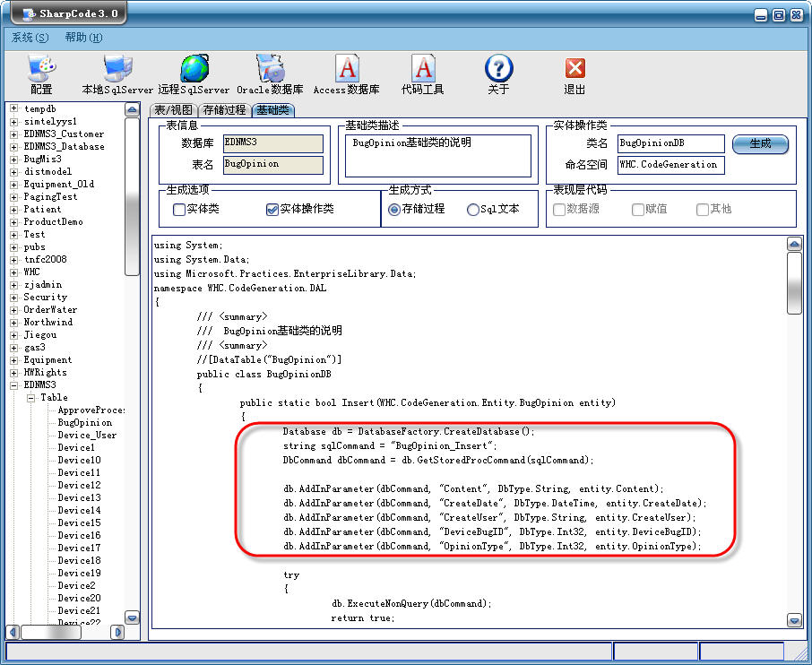Expand the pubs database node

click(x=14, y=247)
